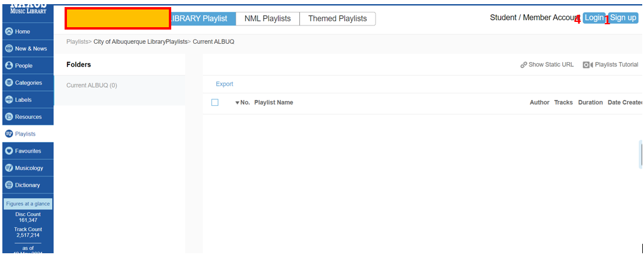Open City of Albuquerque LibraryPlaylists breadcrumb

pos(140,42)
